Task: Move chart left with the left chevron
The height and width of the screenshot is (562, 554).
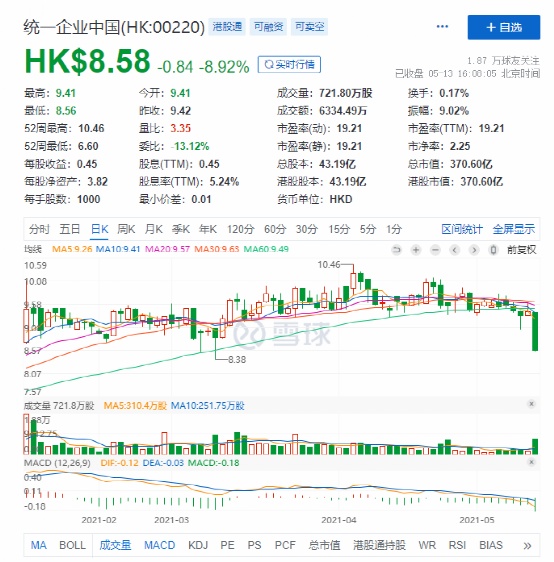Action: coord(454,249)
